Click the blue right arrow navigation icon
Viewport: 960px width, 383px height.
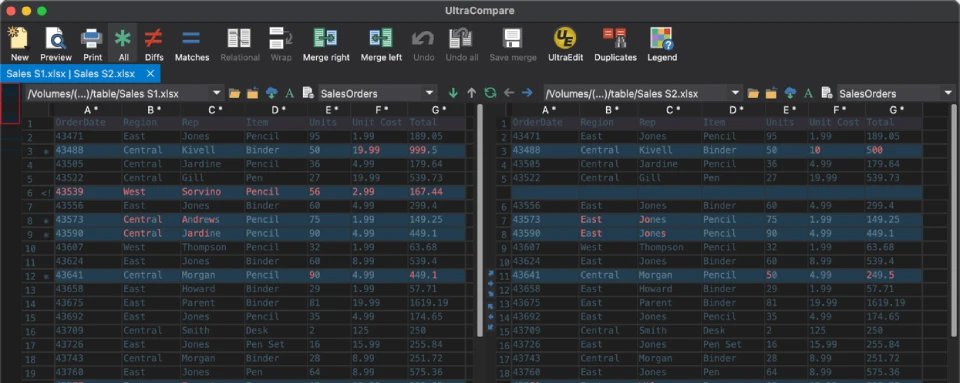[527, 93]
